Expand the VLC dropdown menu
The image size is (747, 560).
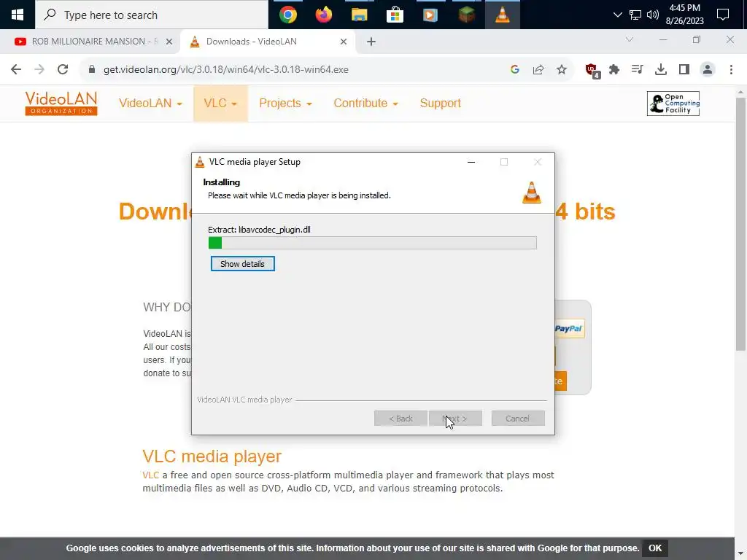[220, 104]
